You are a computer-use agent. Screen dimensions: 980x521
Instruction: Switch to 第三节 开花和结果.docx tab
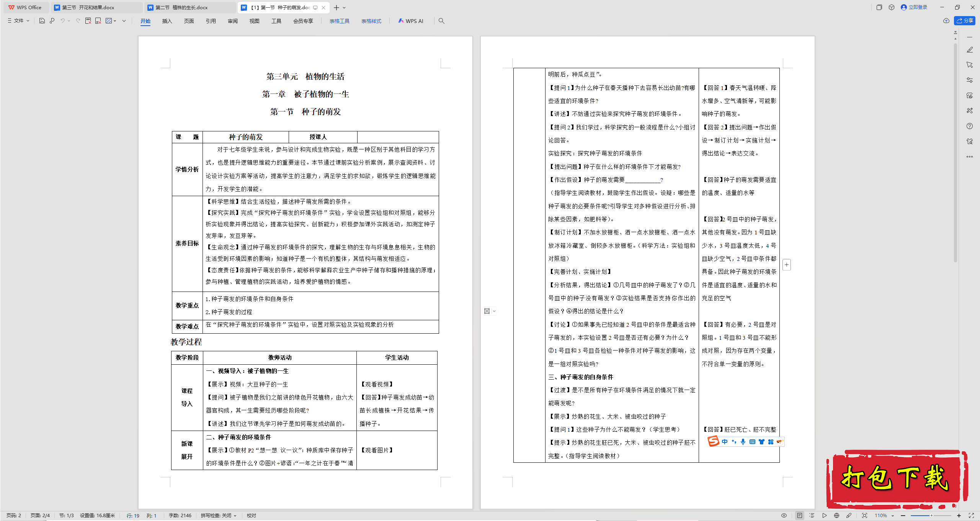click(97, 8)
